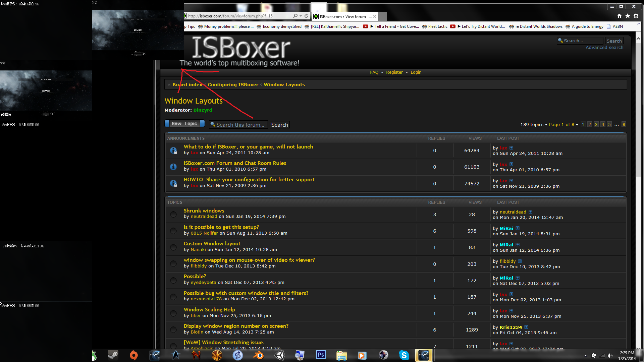Open 'ISBoxer.com Forum and Chat Room Rules' announcement

[x=235, y=163]
